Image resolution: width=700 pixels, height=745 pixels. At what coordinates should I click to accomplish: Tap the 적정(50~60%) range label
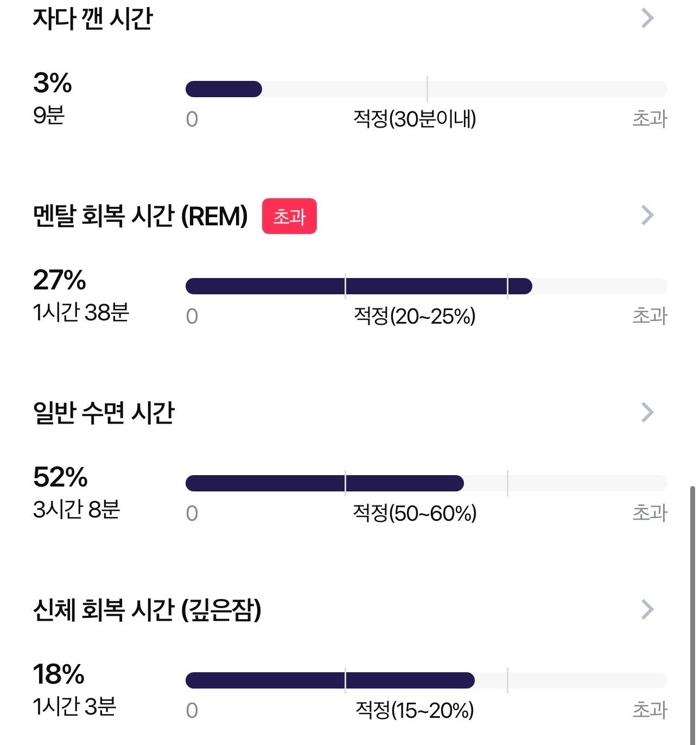(x=415, y=513)
